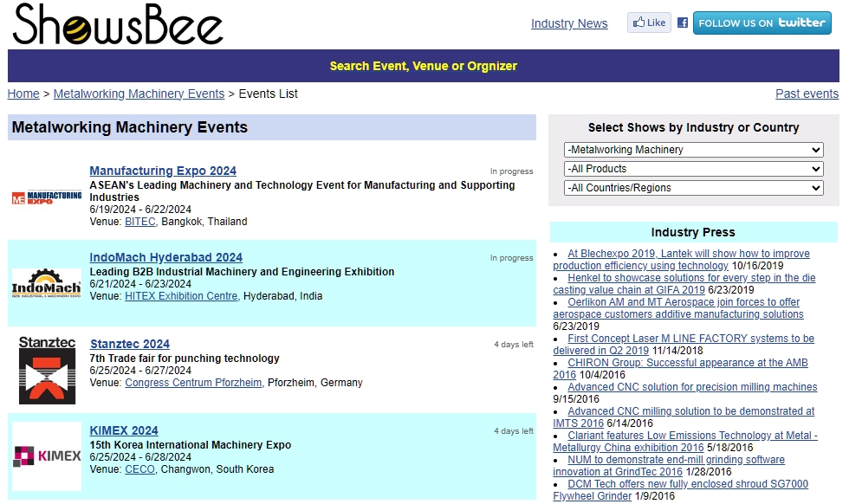Image resolution: width=849 pixels, height=504 pixels.
Task: Open the Industry News link
Action: click(569, 23)
